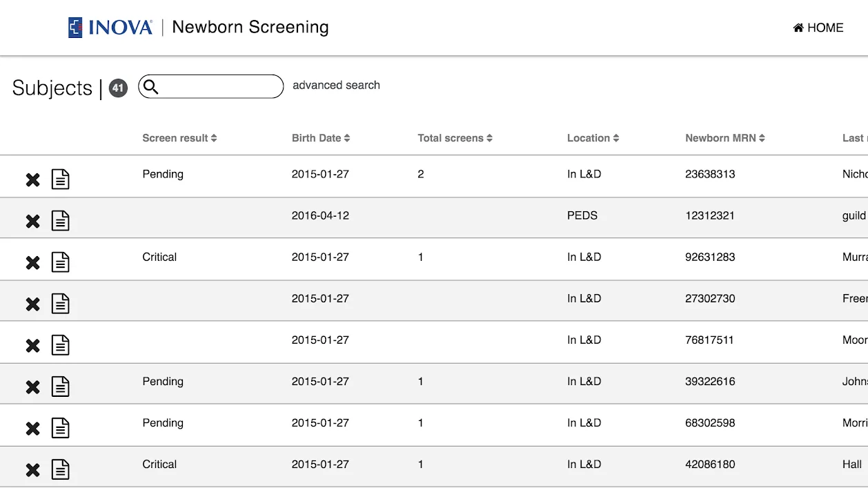
Task: Click total screens value 2
Action: [x=421, y=174]
